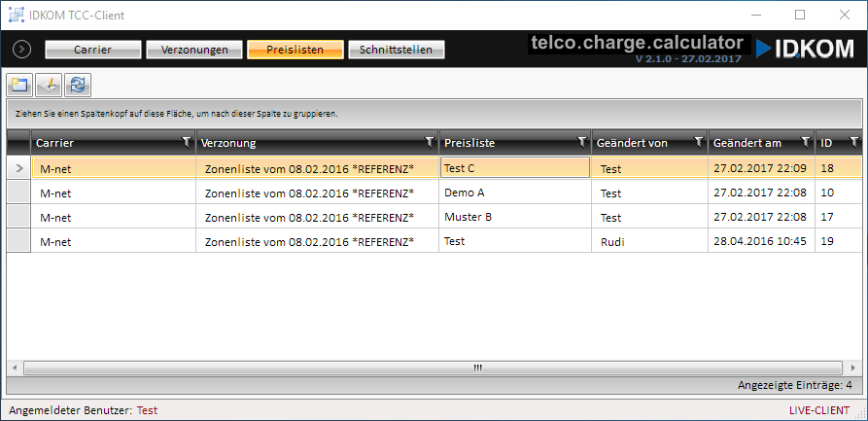Sort by the Verzonung column header
This screenshot has width=868, height=421.
318,143
